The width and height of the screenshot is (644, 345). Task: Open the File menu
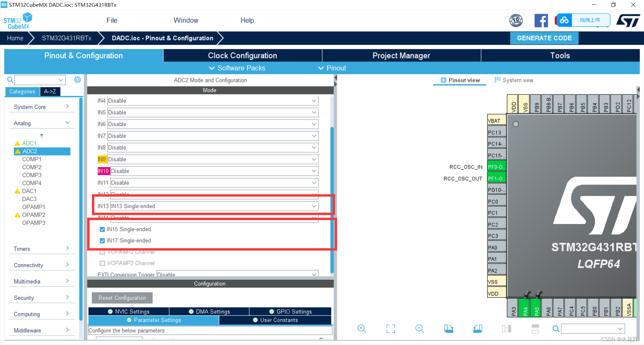[112, 20]
